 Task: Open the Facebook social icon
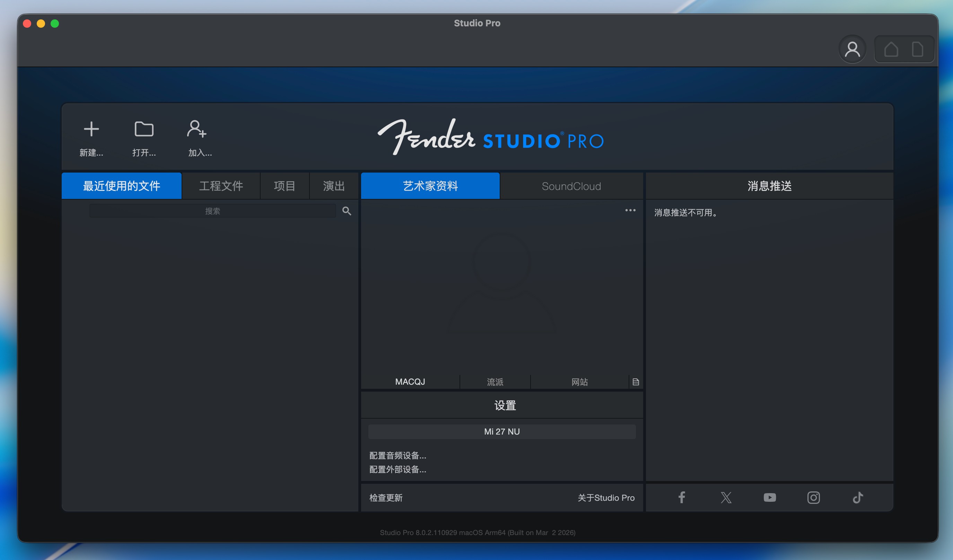coord(681,497)
